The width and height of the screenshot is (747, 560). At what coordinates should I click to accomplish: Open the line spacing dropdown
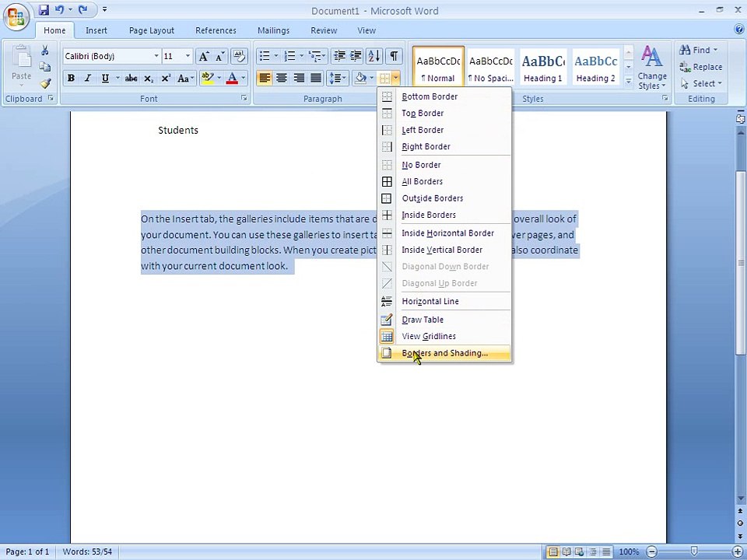click(x=337, y=78)
